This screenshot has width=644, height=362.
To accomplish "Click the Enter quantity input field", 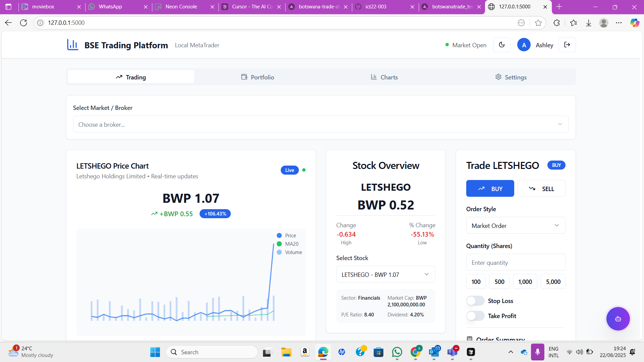I will (516, 262).
